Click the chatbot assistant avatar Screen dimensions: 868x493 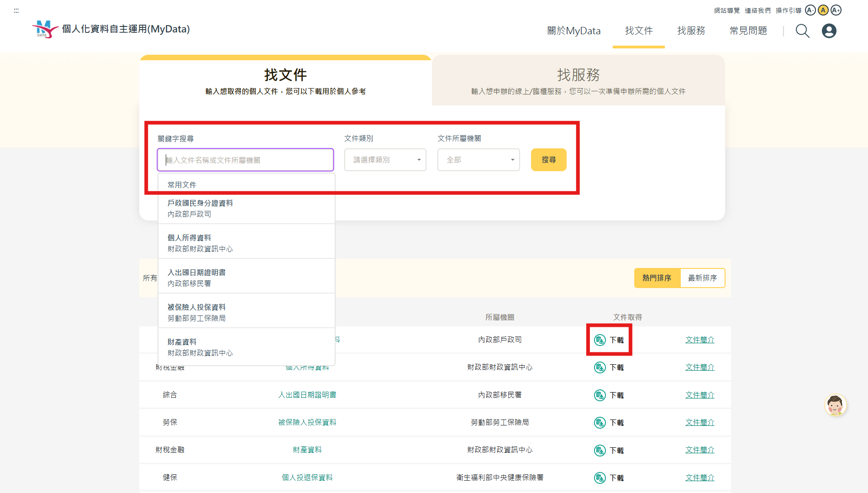pyautogui.click(x=836, y=405)
